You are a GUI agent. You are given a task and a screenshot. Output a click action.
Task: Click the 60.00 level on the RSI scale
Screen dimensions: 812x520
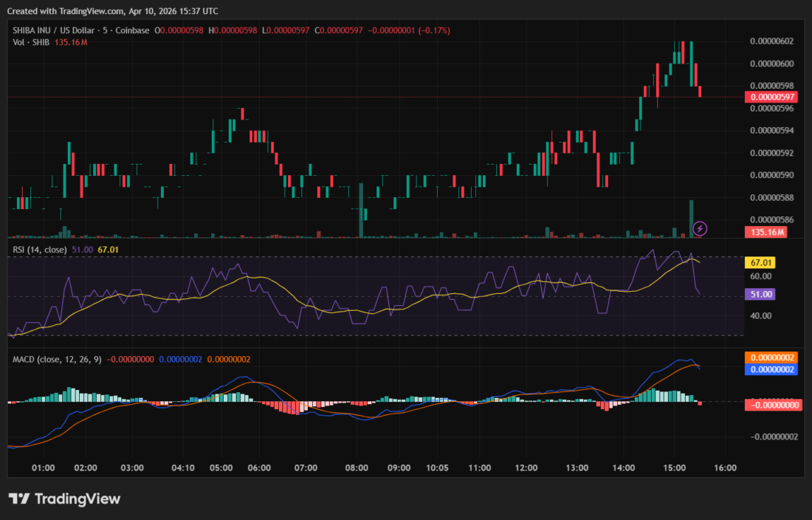tap(760, 276)
